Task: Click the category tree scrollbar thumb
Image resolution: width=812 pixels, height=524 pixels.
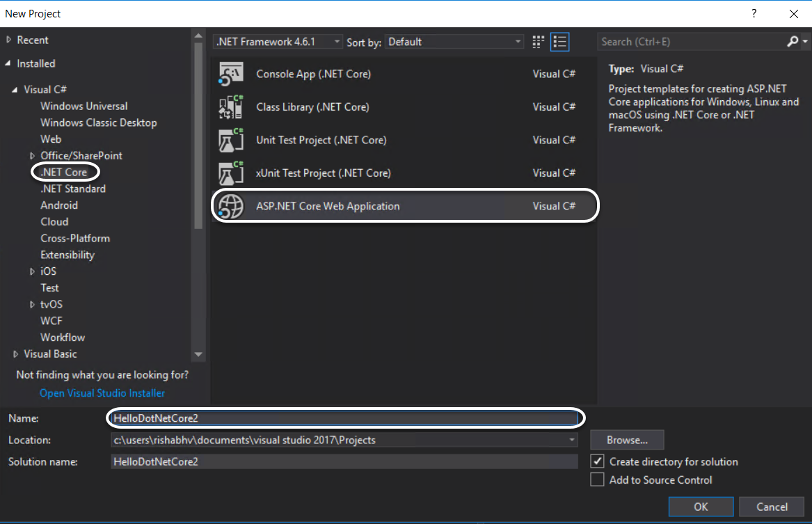Action: click(198, 136)
